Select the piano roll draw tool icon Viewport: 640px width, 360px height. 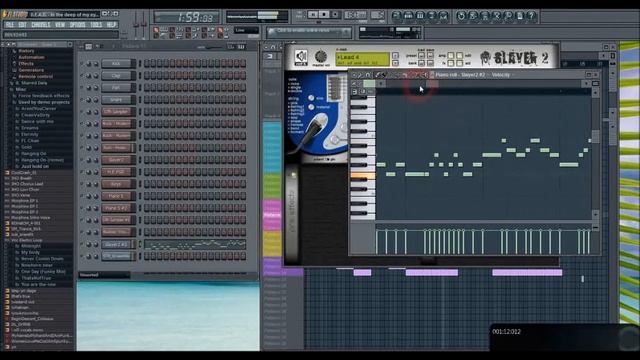(x=378, y=75)
